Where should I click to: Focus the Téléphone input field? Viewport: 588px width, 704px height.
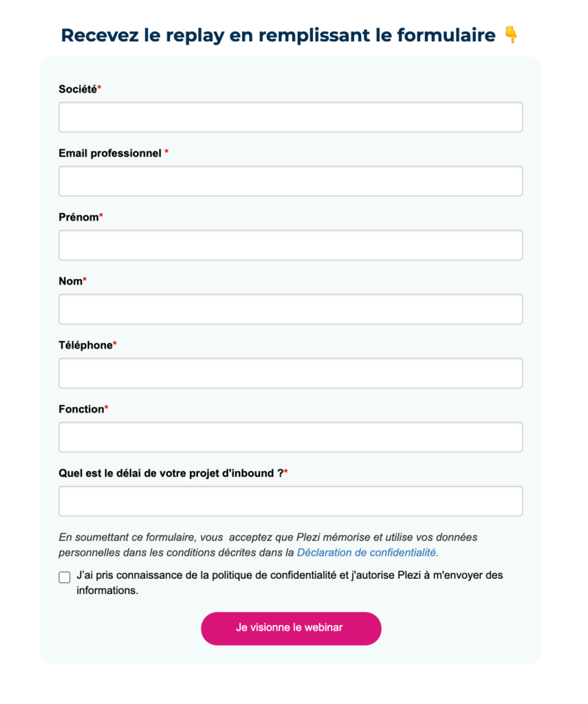click(290, 373)
